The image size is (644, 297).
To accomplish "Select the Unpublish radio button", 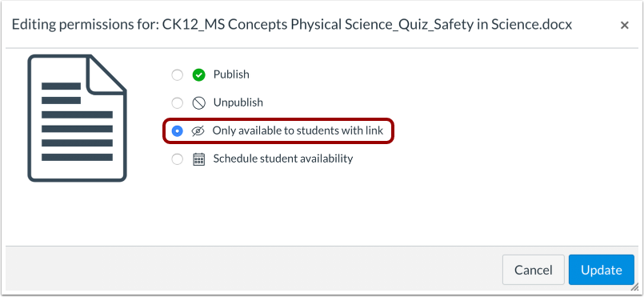I will [177, 103].
